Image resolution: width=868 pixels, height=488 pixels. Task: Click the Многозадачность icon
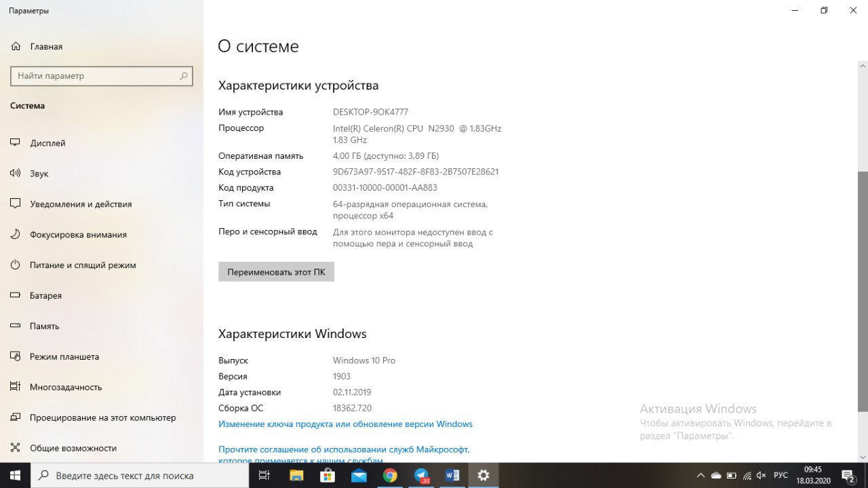16,388
